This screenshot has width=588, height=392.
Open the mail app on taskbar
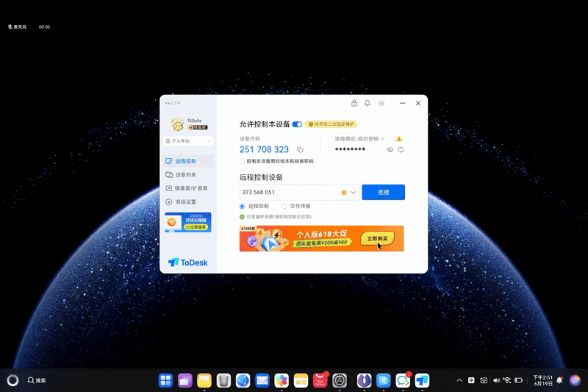pos(262,380)
